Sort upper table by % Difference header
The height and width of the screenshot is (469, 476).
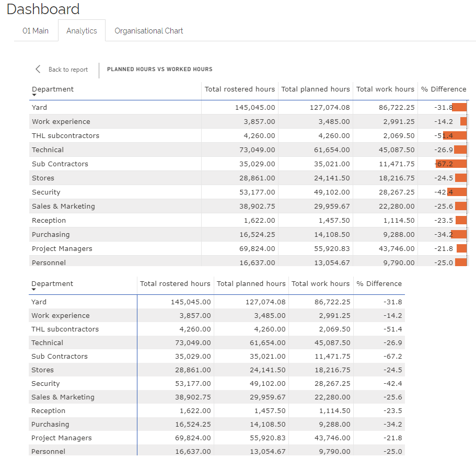[444, 89]
